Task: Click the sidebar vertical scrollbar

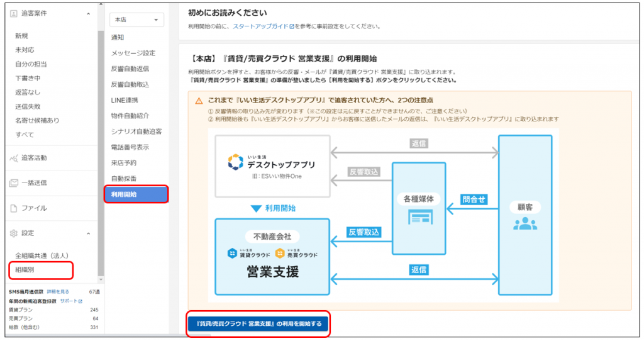Action: pyautogui.click(x=101, y=153)
